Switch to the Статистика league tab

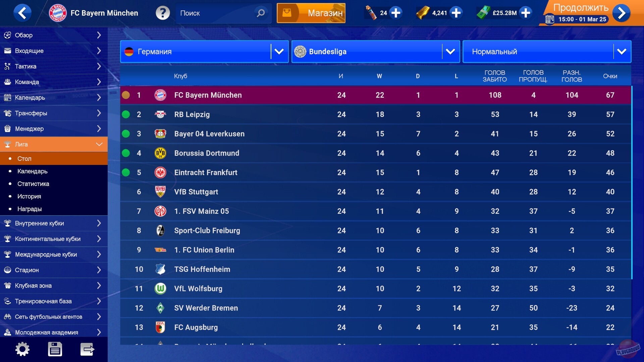click(x=33, y=184)
